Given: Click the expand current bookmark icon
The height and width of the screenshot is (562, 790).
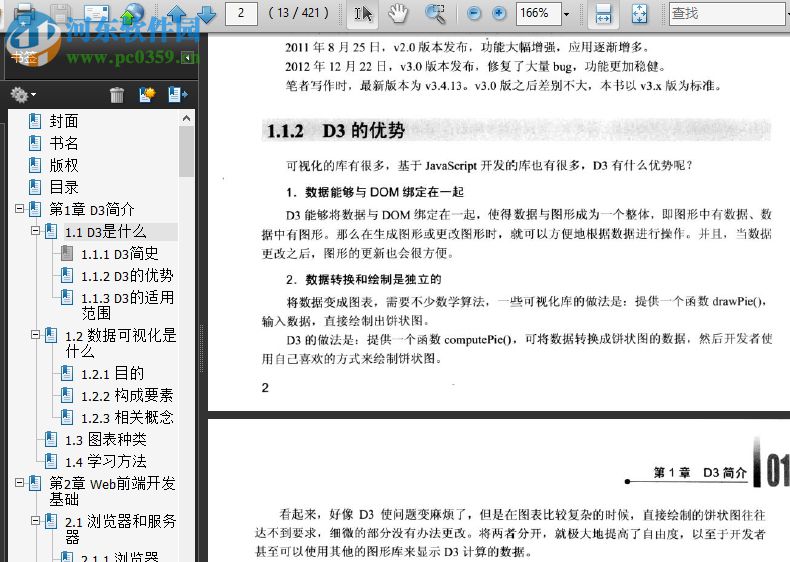Looking at the screenshot, I should coord(178,94).
